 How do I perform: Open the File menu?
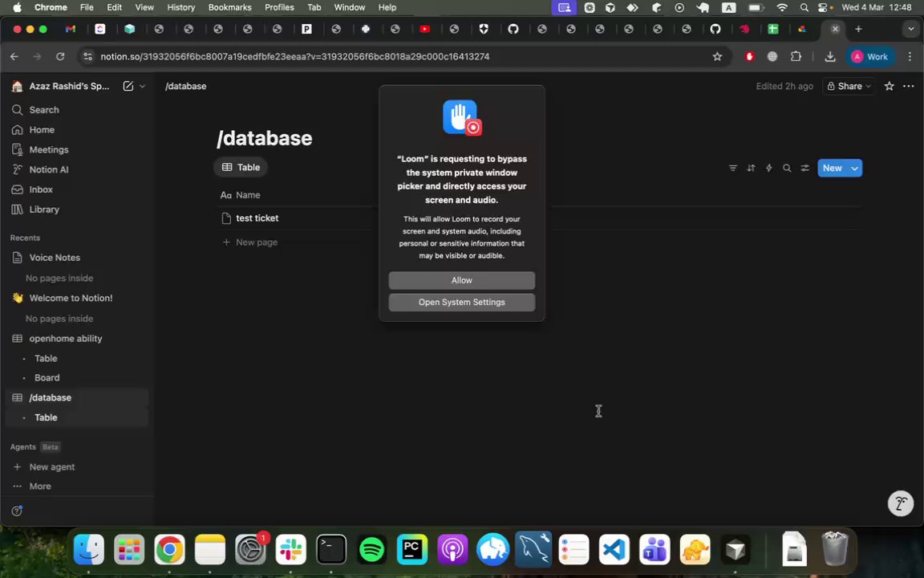point(87,7)
